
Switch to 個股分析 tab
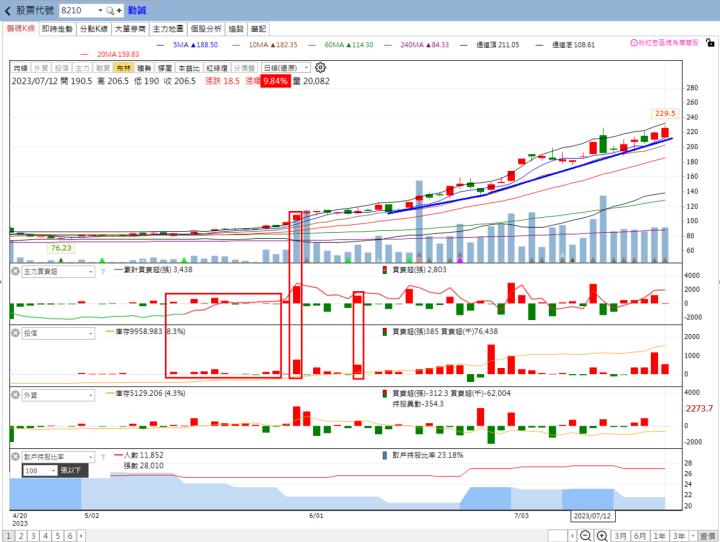point(206,29)
